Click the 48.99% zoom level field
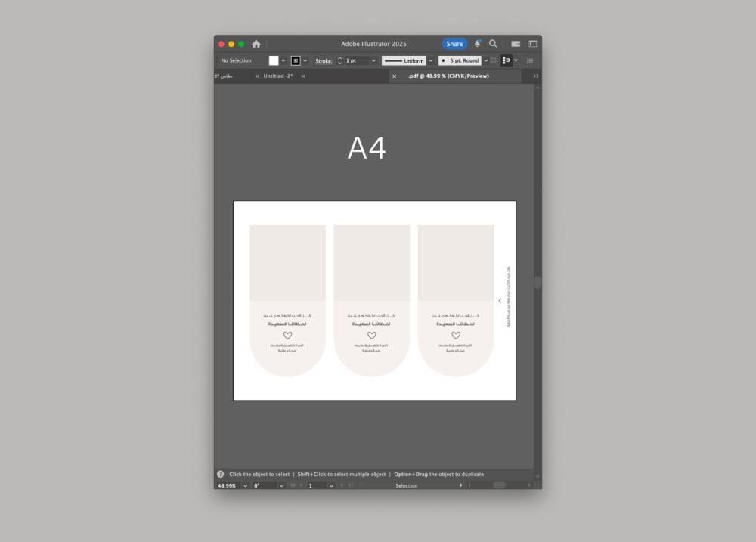Screen dimensions: 756x542 [227, 485]
